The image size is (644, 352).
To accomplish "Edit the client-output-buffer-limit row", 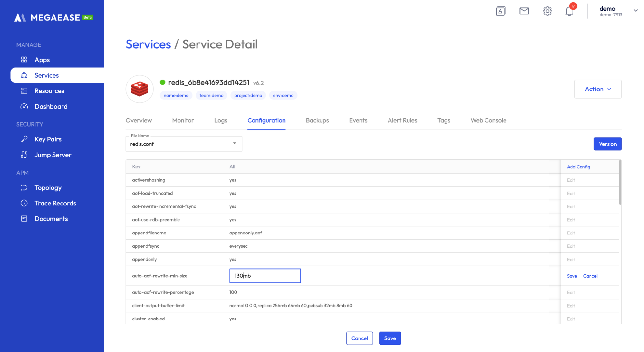I will pos(571,306).
